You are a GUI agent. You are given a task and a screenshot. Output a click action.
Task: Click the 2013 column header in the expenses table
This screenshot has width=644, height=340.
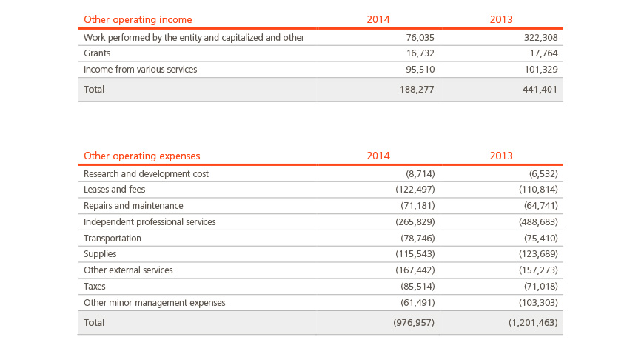[501, 156]
